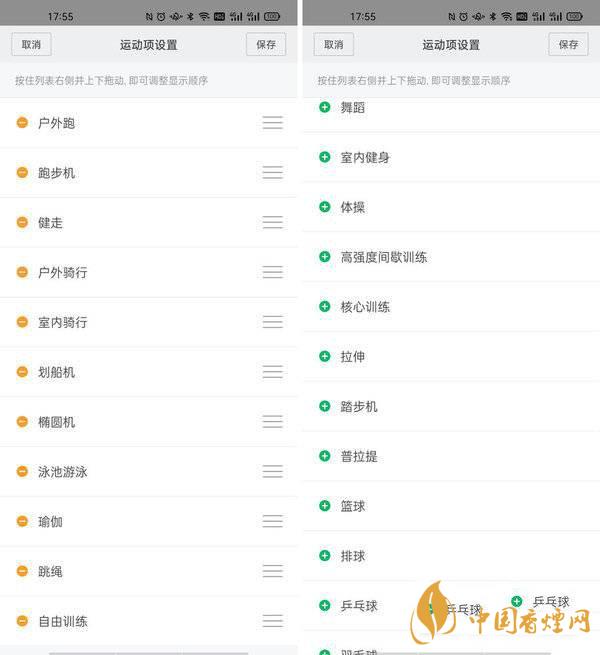Screen dimensions: 600x655
Task: Tap the minus icon beside 跑步机
Action: coord(22,173)
